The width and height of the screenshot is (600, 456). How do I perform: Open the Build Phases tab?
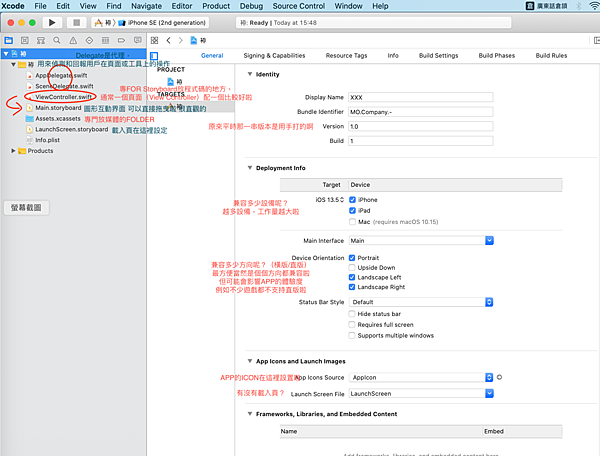pyautogui.click(x=497, y=55)
